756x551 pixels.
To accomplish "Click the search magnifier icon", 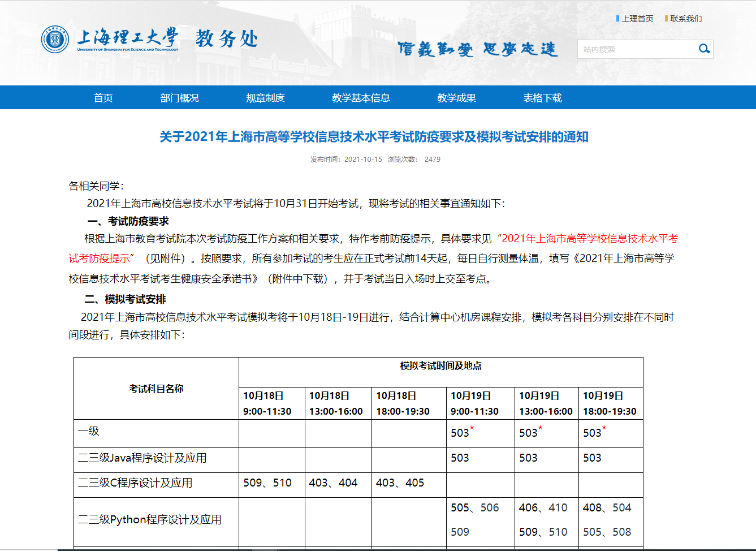I will [x=704, y=49].
